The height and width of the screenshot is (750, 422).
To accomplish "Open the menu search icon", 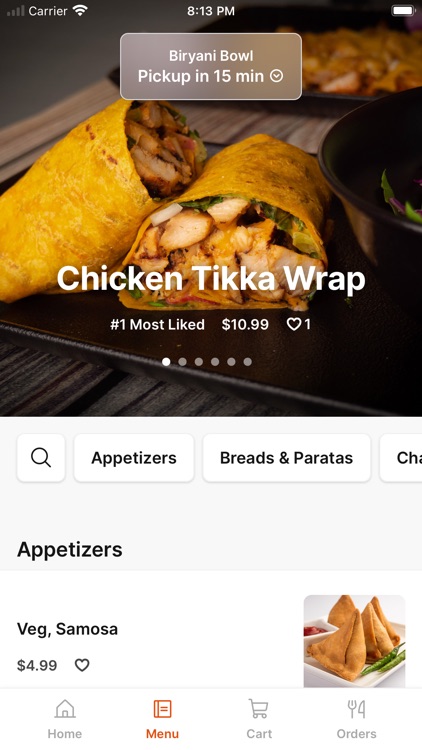I will pyautogui.click(x=41, y=458).
